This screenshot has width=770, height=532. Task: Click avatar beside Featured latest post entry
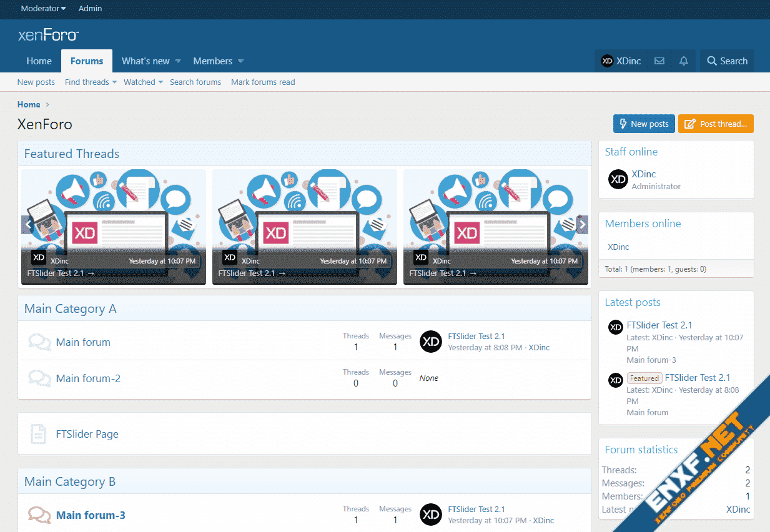pyautogui.click(x=616, y=380)
